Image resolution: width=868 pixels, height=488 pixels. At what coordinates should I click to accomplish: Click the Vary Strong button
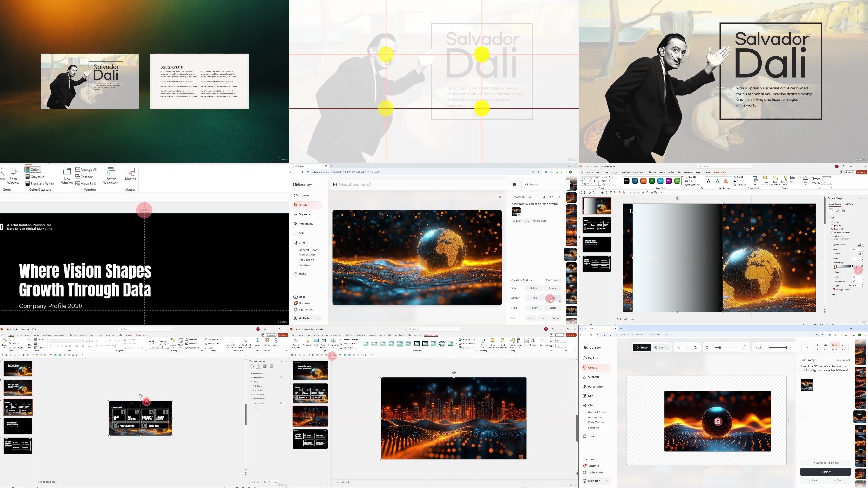coord(553,288)
